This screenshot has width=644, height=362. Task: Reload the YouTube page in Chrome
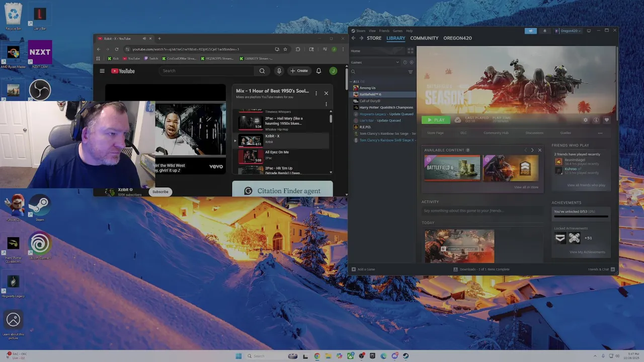(x=117, y=49)
